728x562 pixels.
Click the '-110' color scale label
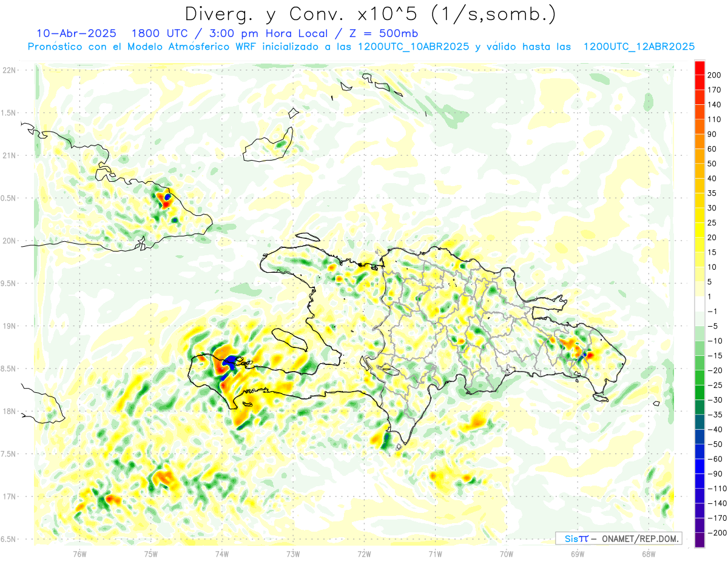718,489
